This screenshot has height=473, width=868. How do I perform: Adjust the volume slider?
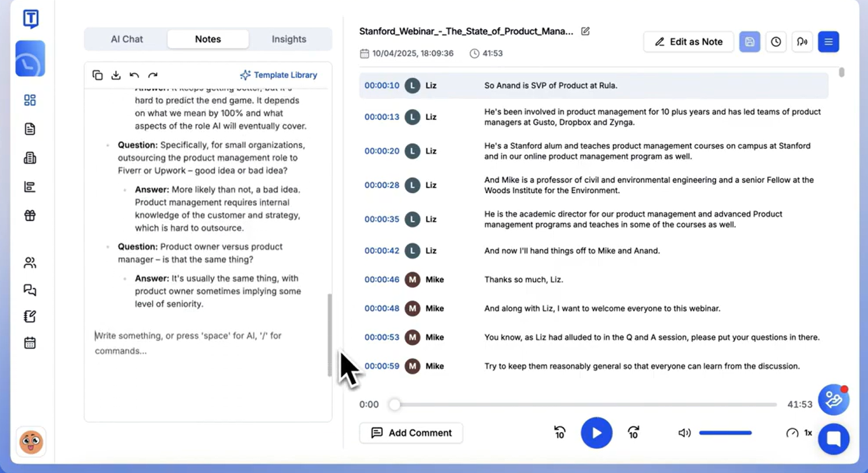click(725, 433)
